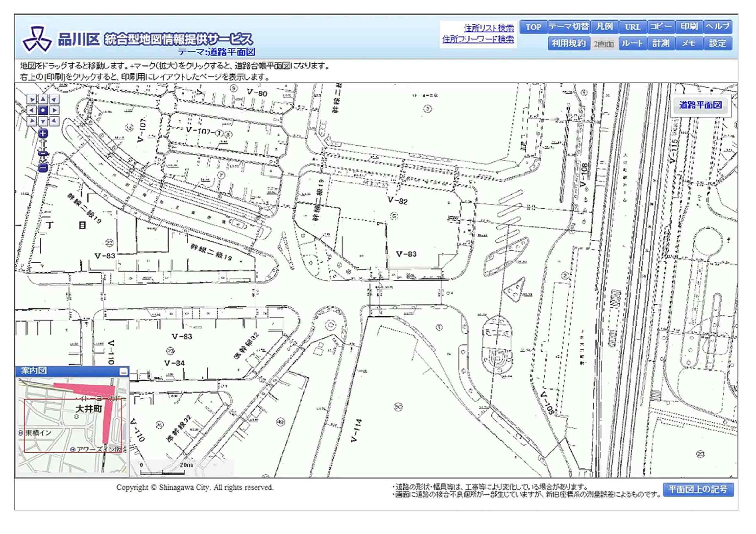
Task: Toggle the 2画面 dual-screen mode
Action: [x=604, y=44]
